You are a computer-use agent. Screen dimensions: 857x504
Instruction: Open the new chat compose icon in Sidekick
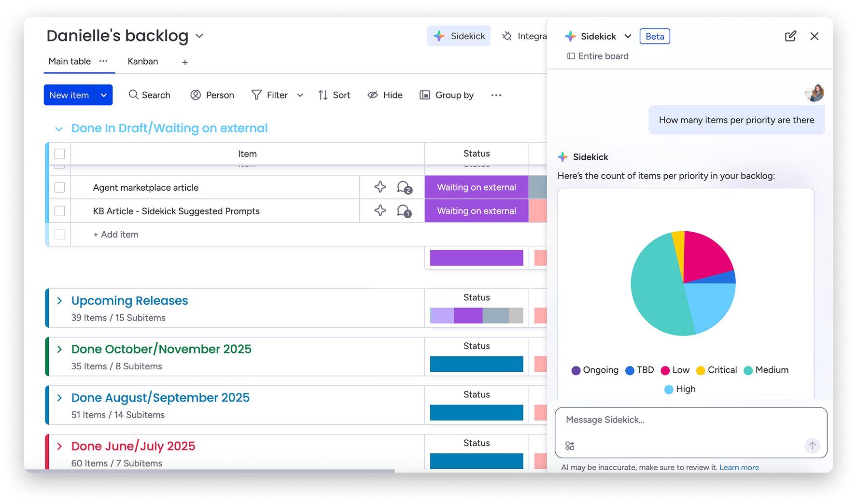pos(790,36)
